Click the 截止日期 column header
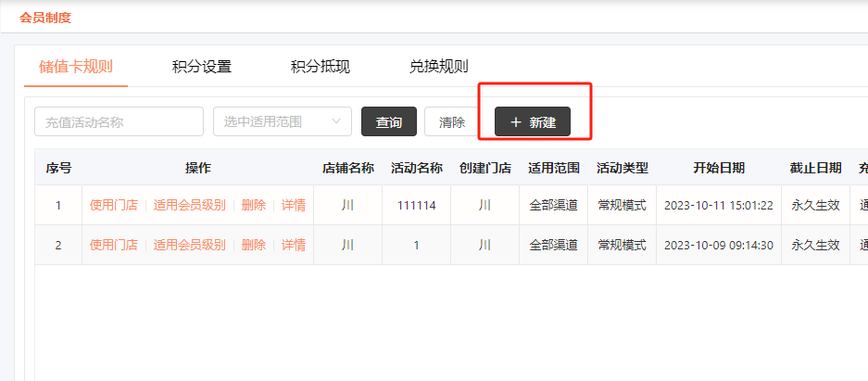The width and height of the screenshot is (868, 381). [x=815, y=169]
